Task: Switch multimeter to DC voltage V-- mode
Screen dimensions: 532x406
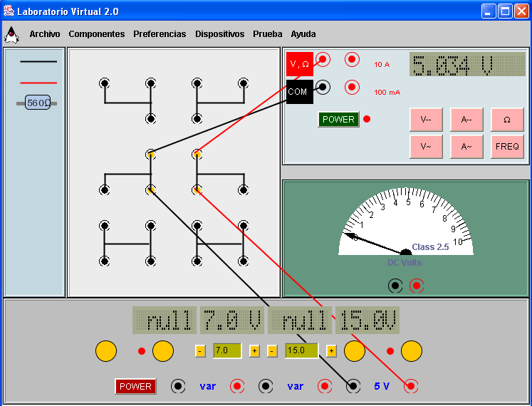Action: point(426,120)
